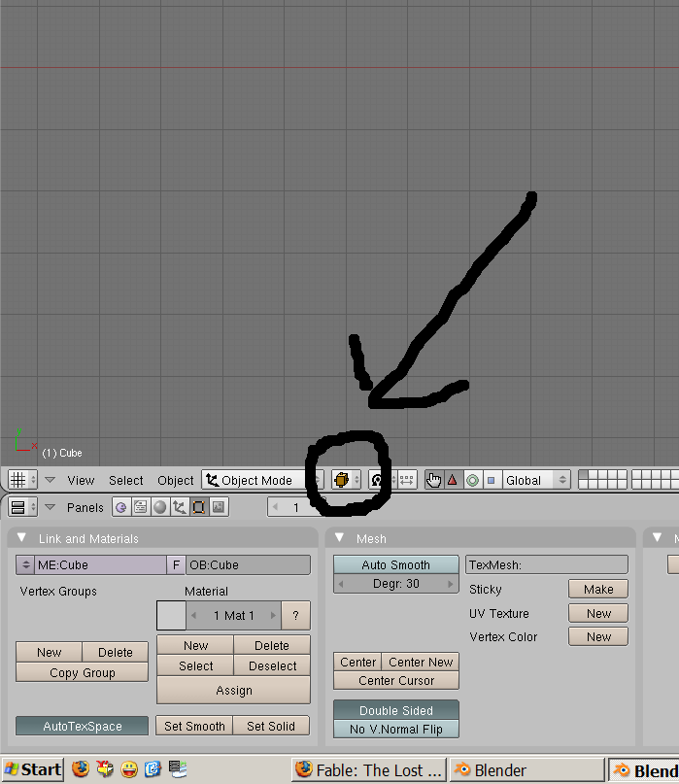Toggle the Auto Smooth option
Screen dimensions: 679x784
point(395,564)
